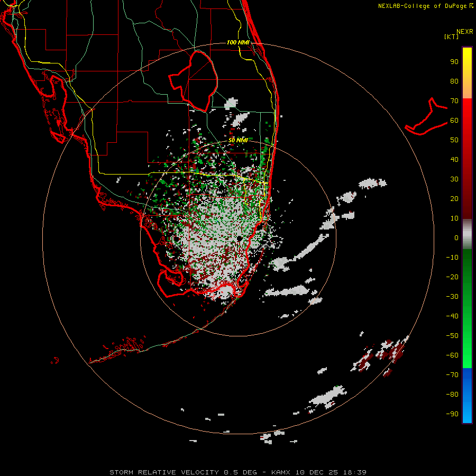This screenshot has height=476, width=476.
Task: Click the -80 value on the velocity scale
Action: [452, 395]
